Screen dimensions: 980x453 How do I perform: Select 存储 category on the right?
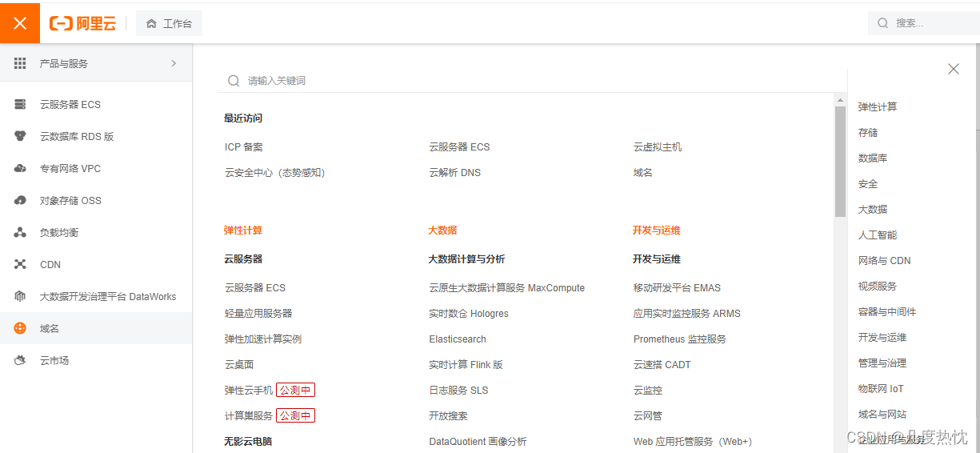coord(868,133)
